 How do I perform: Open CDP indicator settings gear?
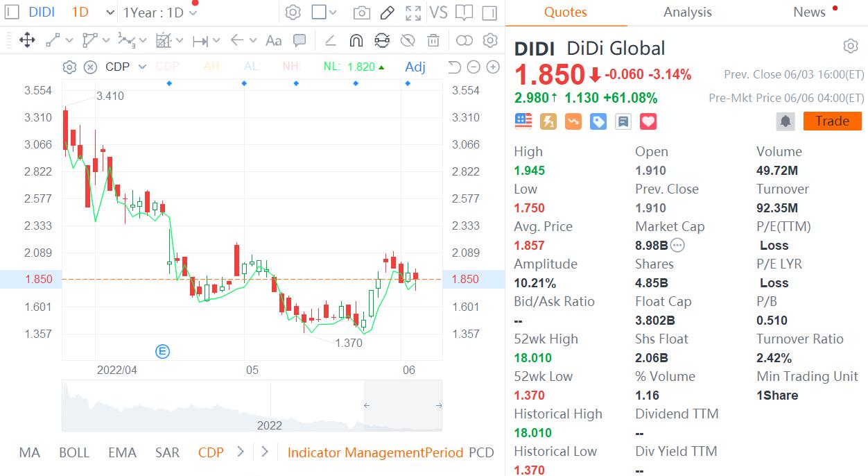[x=69, y=67]
